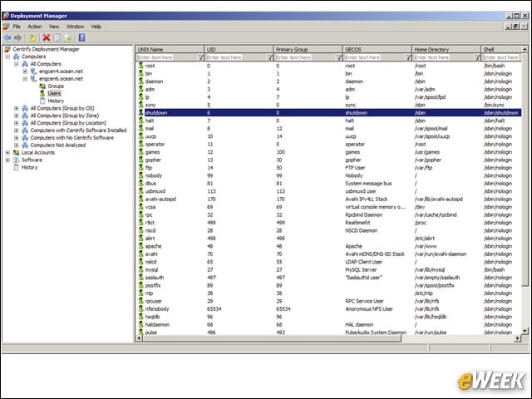The width and height of the screenshot is (532, 399).
Task: Sort by the Shell column header
Action: (501, 49)
